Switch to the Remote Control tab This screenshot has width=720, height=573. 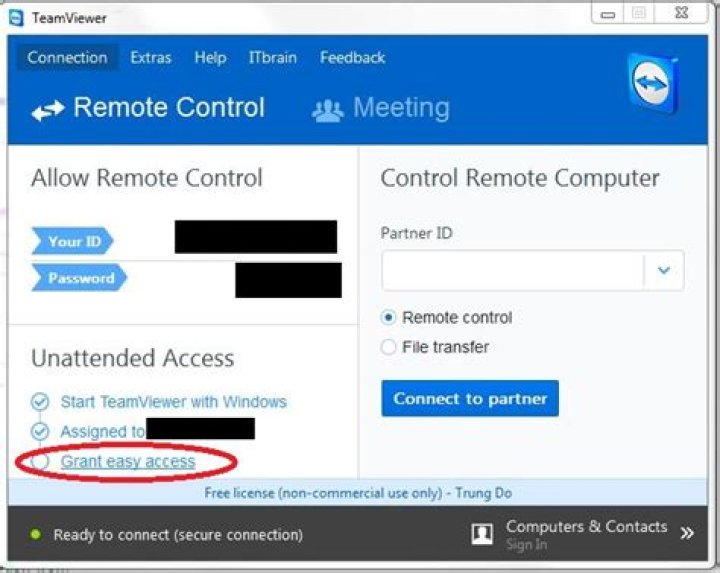coord(148,108)
